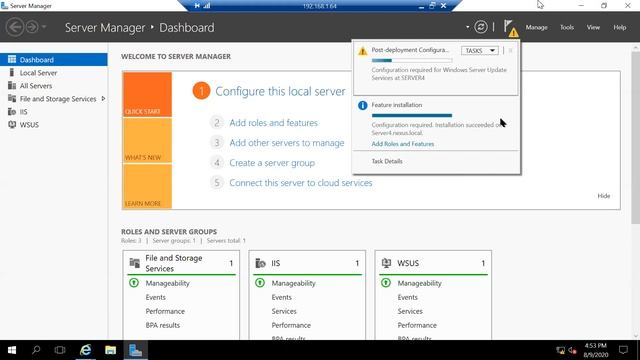Click the Feature installation progress bar
The height and width of the screenshot is (360, 640).
pyautogui.click(x=412, y=116)
